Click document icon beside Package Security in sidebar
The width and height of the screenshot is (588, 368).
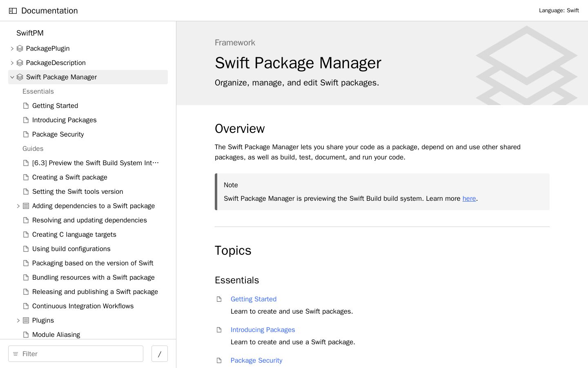(26, 135)
